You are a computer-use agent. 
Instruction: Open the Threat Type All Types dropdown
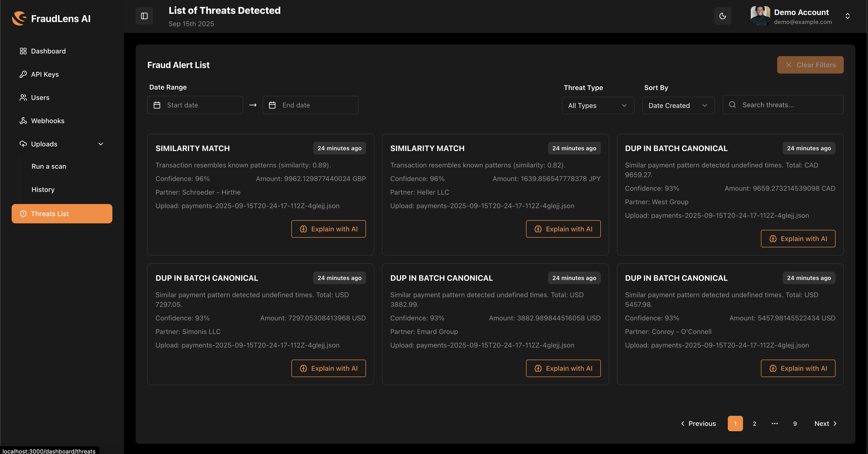(598, 106)
